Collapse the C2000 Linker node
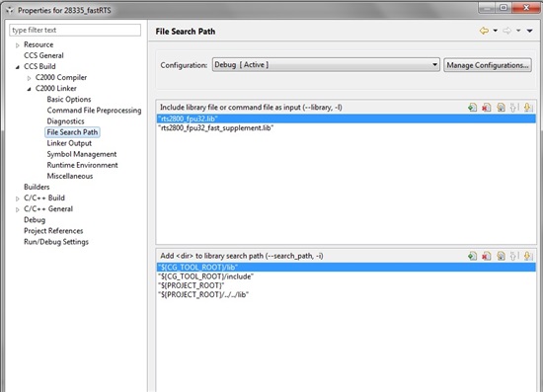Screen dimensions: 543x392 click(29, 89)
